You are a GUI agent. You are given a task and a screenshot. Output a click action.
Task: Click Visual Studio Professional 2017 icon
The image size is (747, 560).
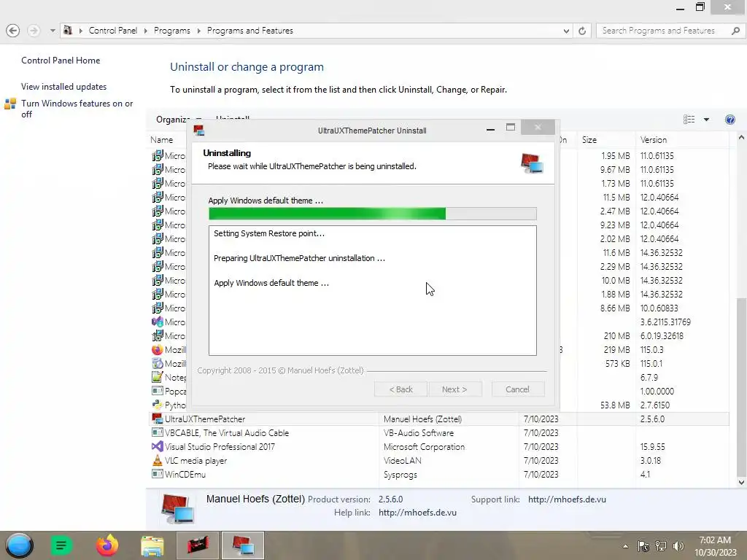[158, 447]
